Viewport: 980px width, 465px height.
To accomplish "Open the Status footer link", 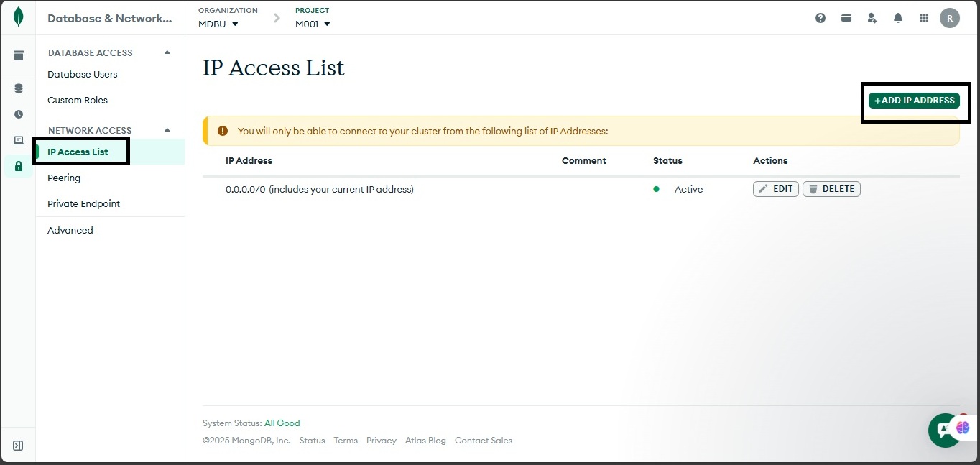I will pyautogui.click(x=312, y=441).
